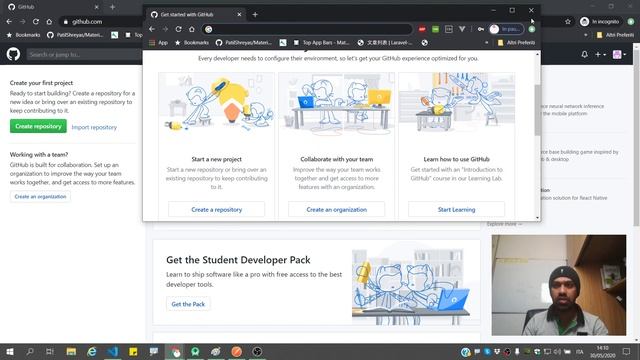Expand the bookmarks overflow chevron in front window
Image resolution: width=640 pixels, height=360 pixels.
[x=486, y=42]
